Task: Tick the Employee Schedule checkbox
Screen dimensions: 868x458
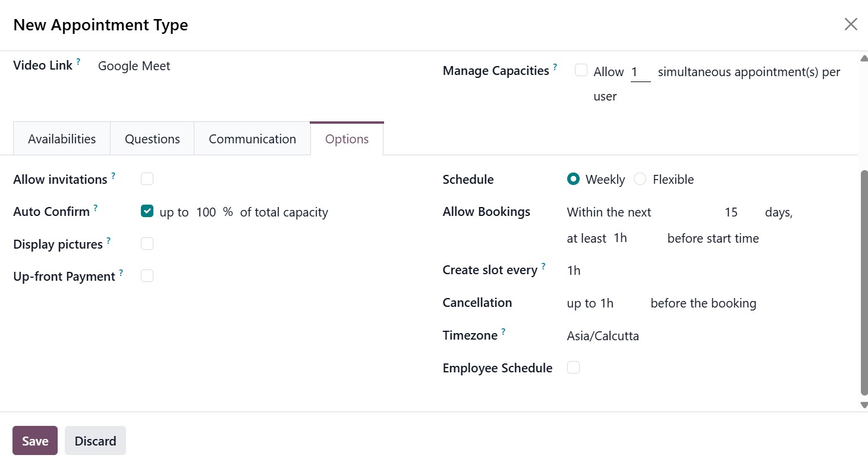Action: [573, 368]
